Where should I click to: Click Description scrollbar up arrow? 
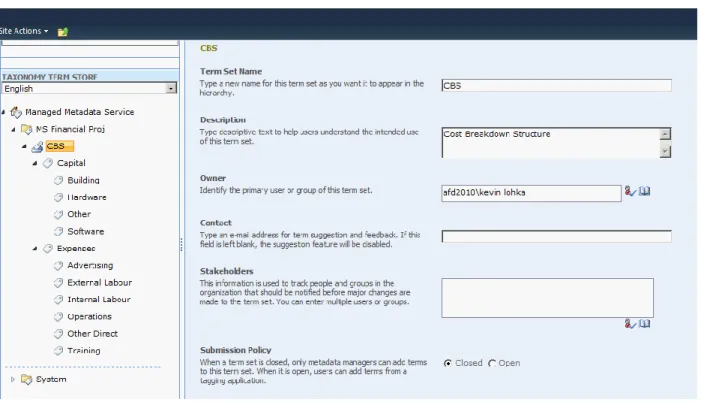pos(665,134)
